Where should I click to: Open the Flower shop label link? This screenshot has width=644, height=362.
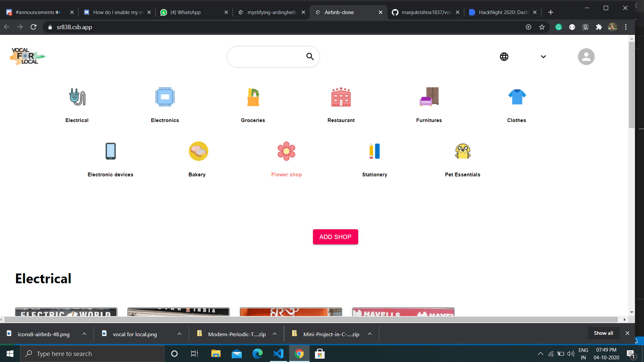click(x=286, y=175)
